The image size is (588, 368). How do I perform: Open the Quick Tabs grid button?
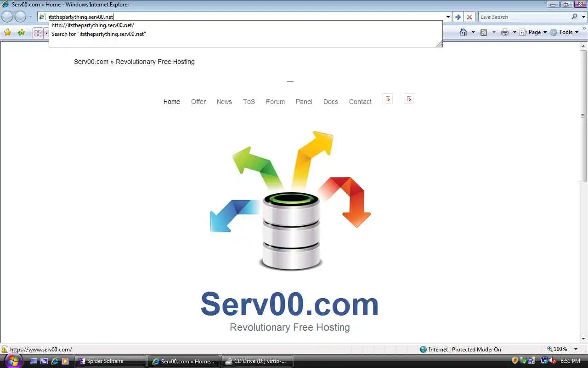(38, 33)
